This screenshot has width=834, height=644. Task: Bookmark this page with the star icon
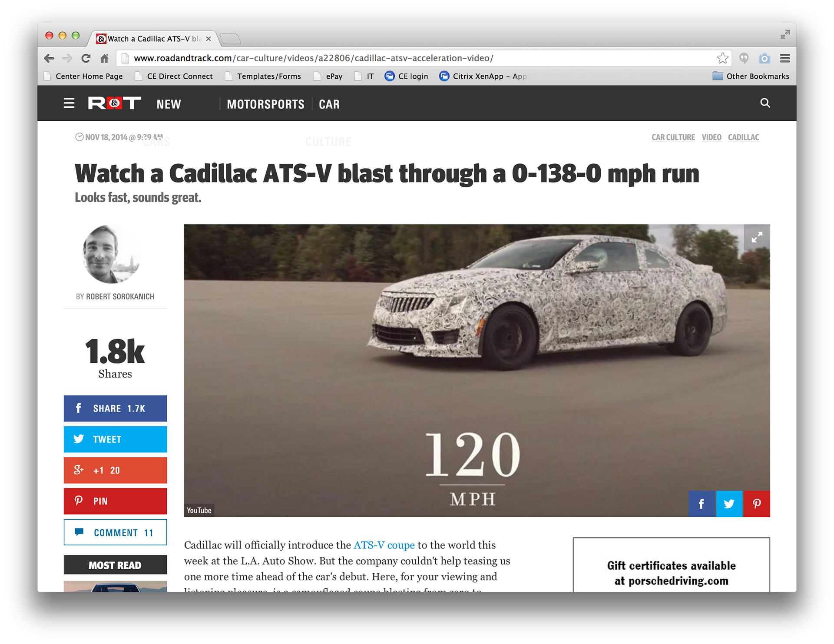[x=722, y=58]
